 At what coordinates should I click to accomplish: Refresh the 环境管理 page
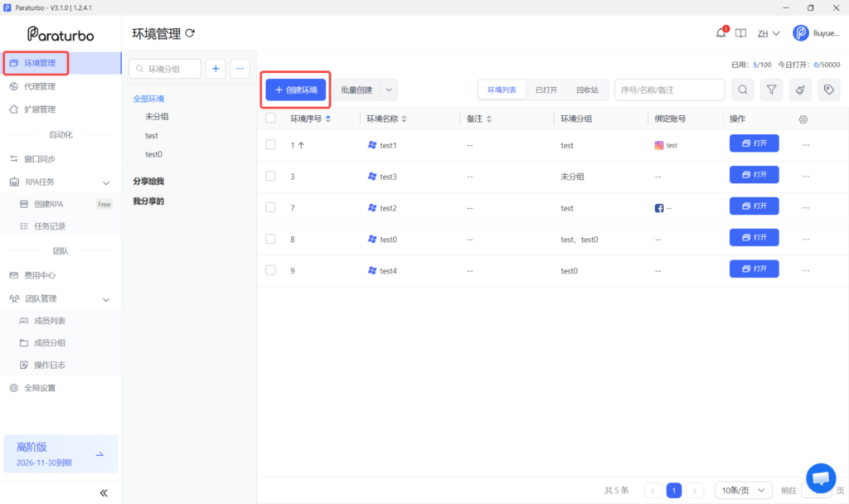point(190,33)
